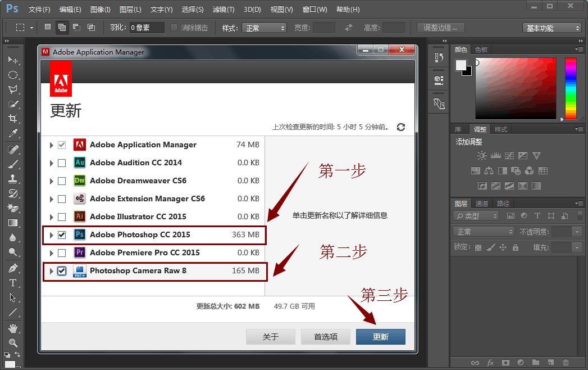Open the 滤镜(T) menu
The width and height of the screenshot is (588, 370).
point(224,10)
